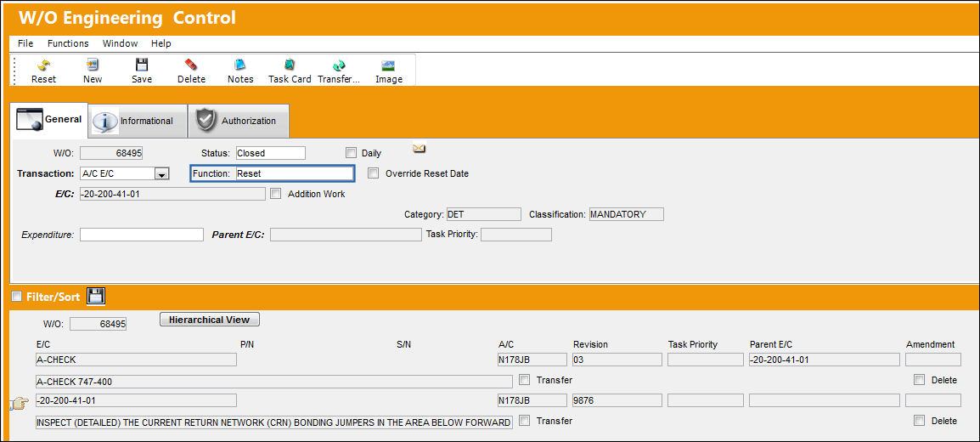Viewport: 980px width, 442px height.
Task: Click the E/C field in the General tab
Action: [172, 194]
